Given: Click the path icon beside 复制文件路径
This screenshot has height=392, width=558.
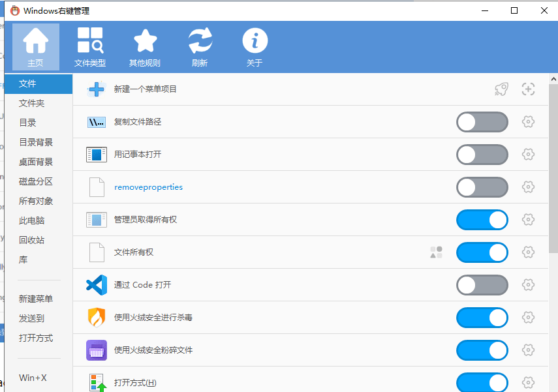Looking at the screenshot, I should pyautogui.click(x=96, y=122).
